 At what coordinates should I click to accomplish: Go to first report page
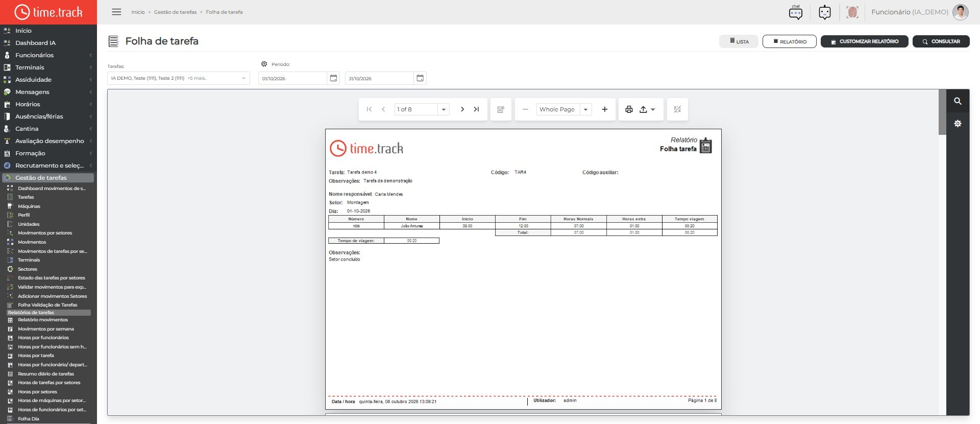[369, 109]
